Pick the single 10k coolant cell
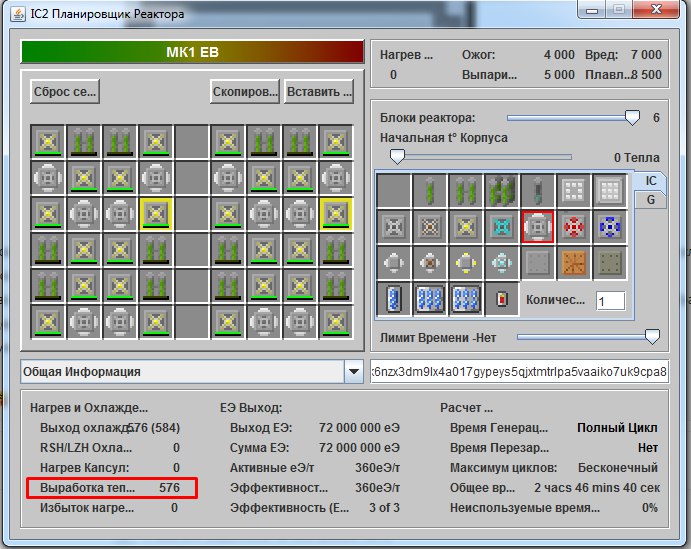The image size is (691, 549). pyautogui.click(x=394, y=299)
